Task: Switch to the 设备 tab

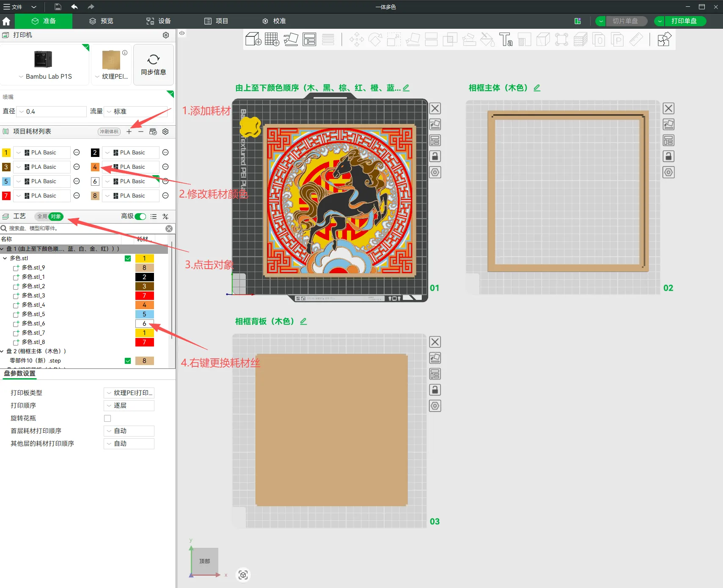Action: click(159, 21)
